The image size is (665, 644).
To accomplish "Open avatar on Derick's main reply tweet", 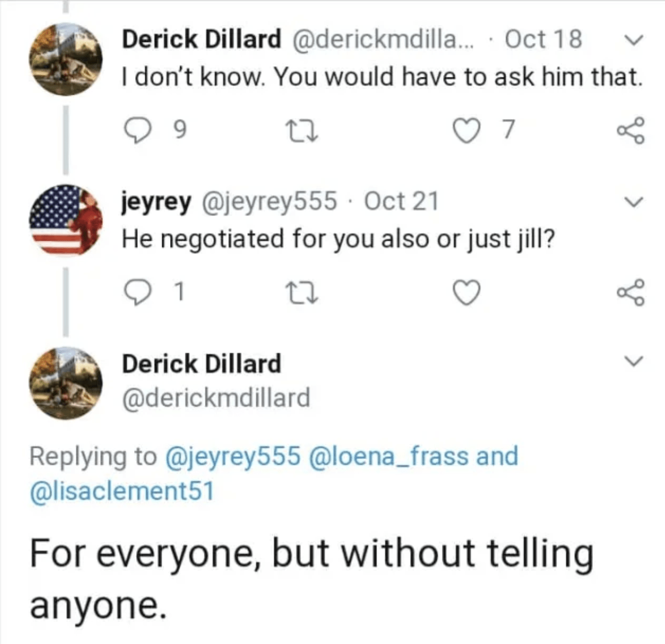I will click(66, 383).
